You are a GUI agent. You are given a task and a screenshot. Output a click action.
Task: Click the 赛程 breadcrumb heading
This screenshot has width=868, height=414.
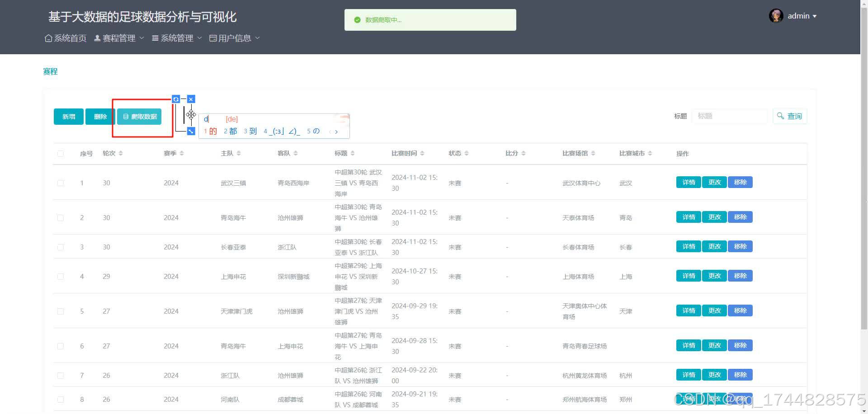[x=50, y=71]
